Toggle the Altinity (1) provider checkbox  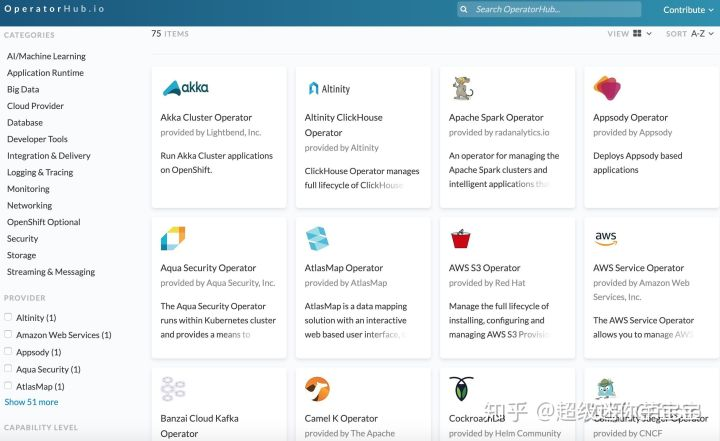(x=8, y=317)
